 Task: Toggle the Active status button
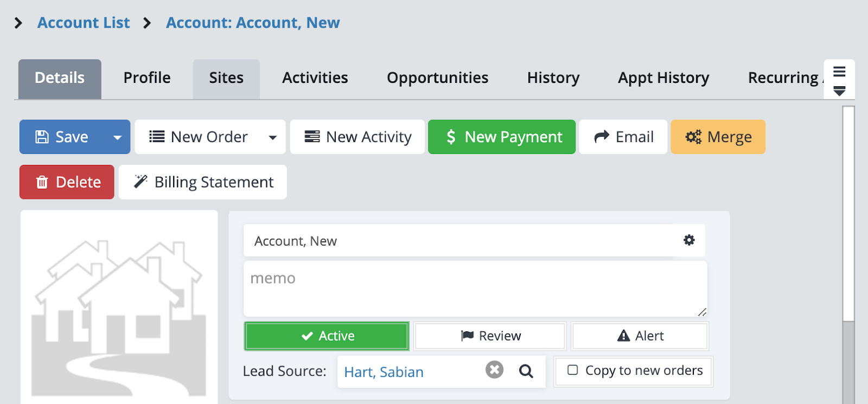[x=327, y=336]
